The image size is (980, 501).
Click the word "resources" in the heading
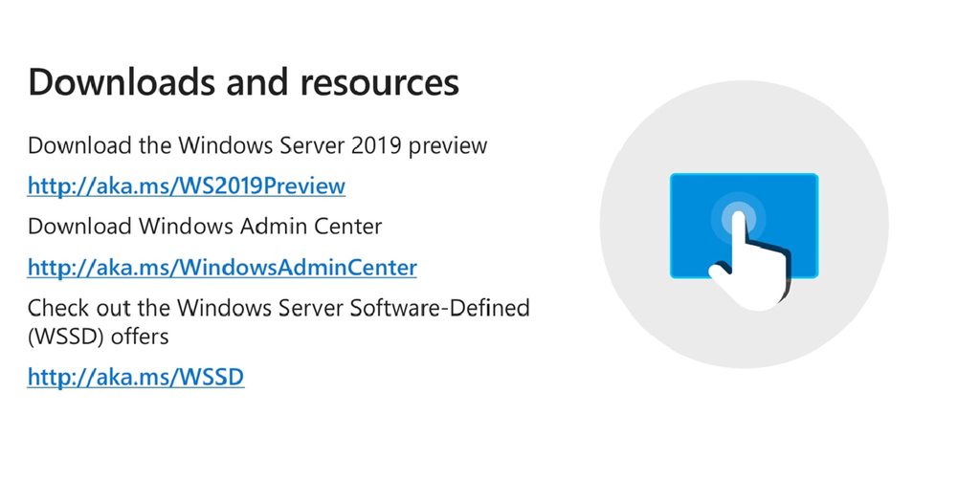380,82
